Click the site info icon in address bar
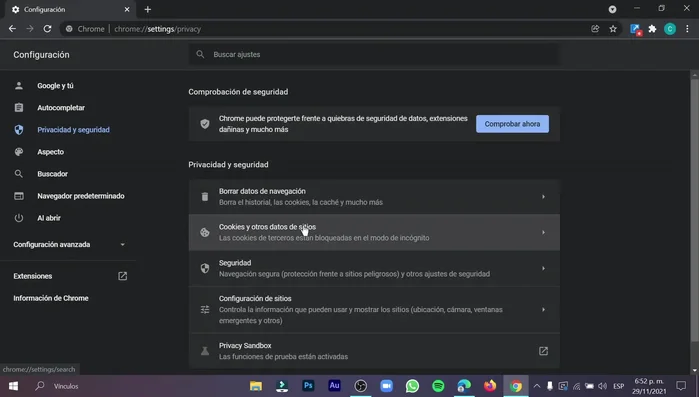This screenshot has height=397, width=699. point(69,29)
